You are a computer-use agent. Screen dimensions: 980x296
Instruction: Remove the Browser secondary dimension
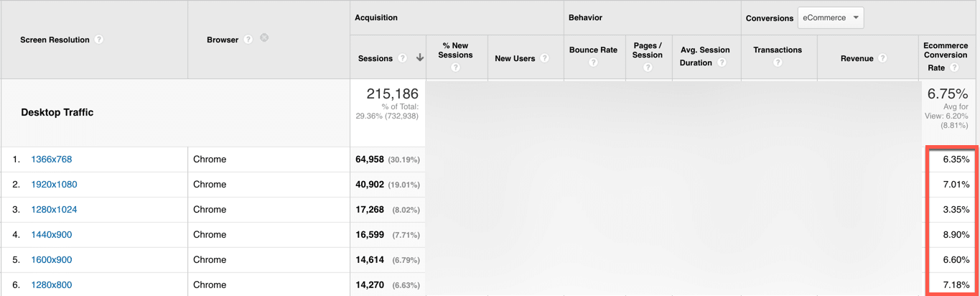point(264,37)
